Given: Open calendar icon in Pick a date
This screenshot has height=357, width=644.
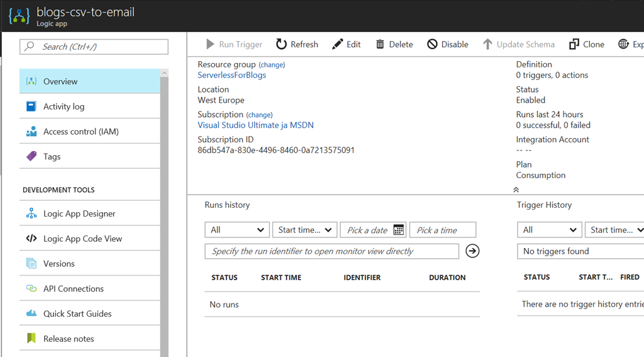Looking at the screenshot, I should click(398, 230).
